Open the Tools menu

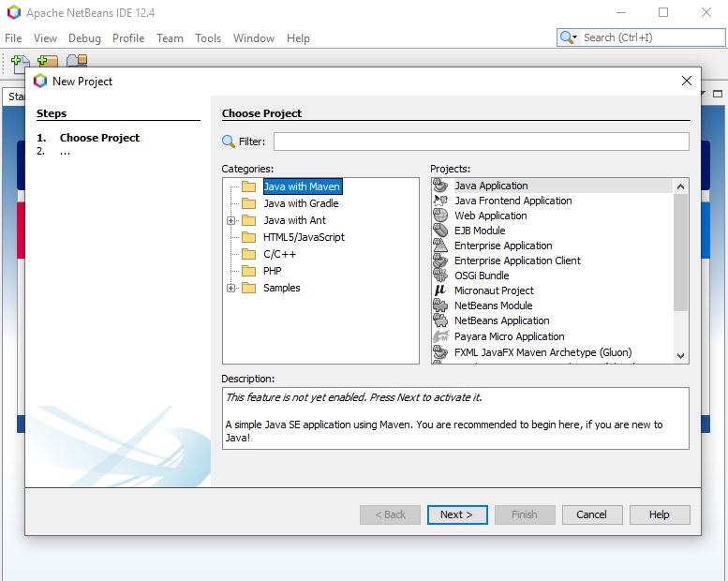(x=208, y=38)
